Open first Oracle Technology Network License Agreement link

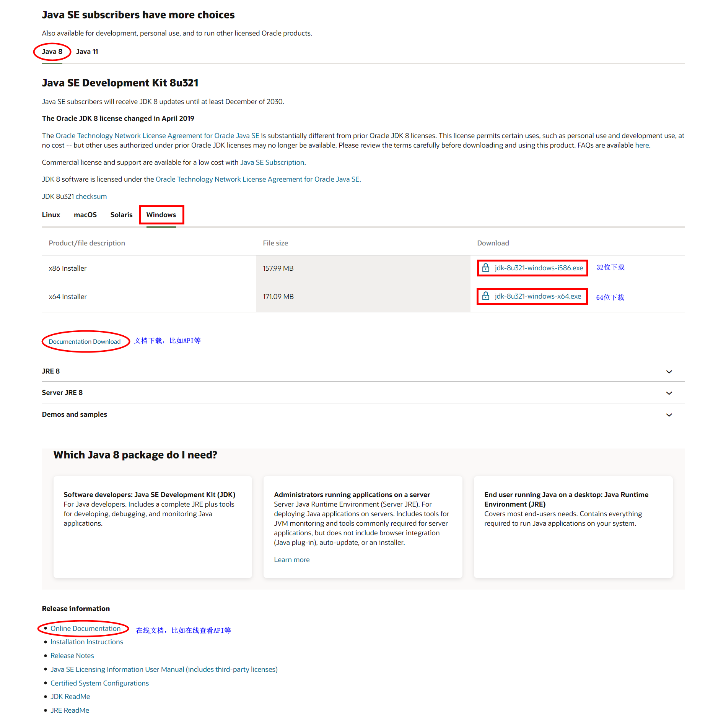pos(158,136)
